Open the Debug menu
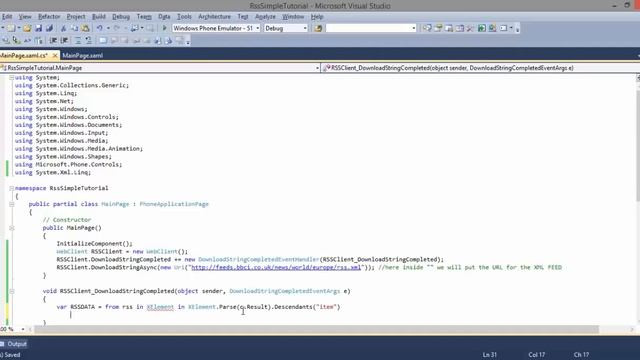The image size is (640, 360). coord(121,17)
